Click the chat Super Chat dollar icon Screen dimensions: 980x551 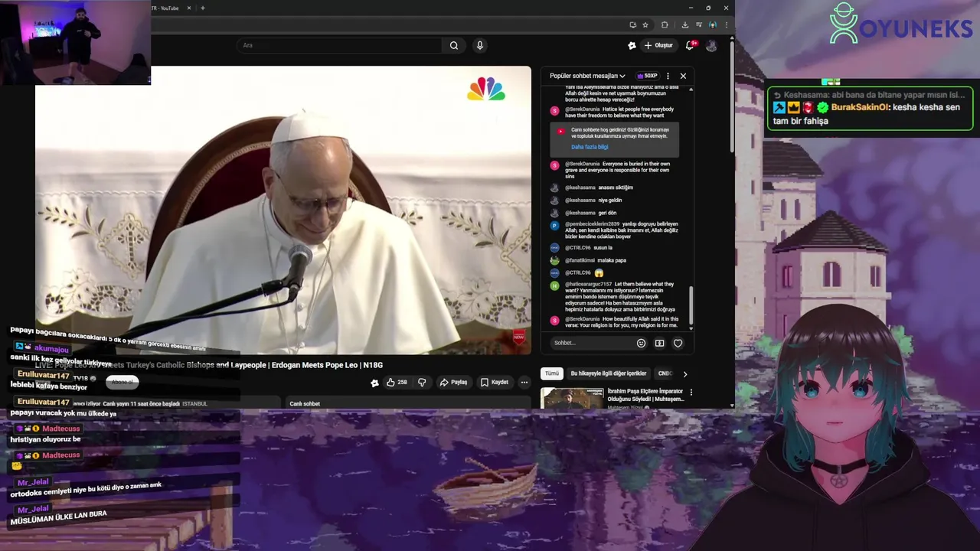pos(659,343)
